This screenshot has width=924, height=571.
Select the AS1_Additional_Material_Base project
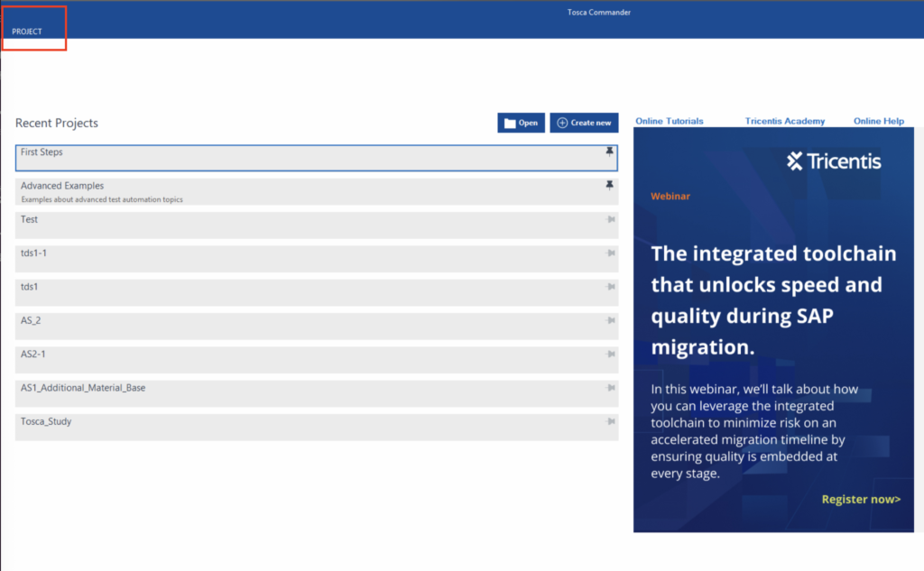pyautogui.click(x=317, y=393)
